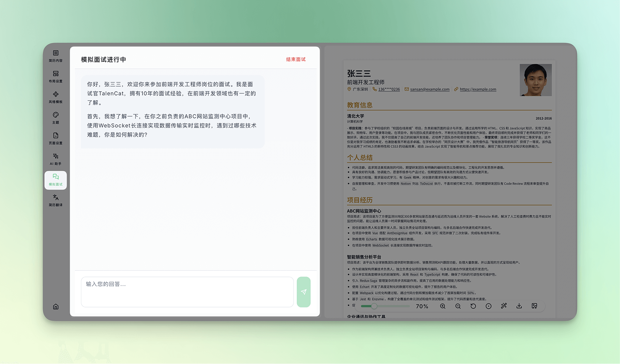Open sansan@example.com email link
The width and height of the screenshot is (620, 364).
[x=429, y=89]
